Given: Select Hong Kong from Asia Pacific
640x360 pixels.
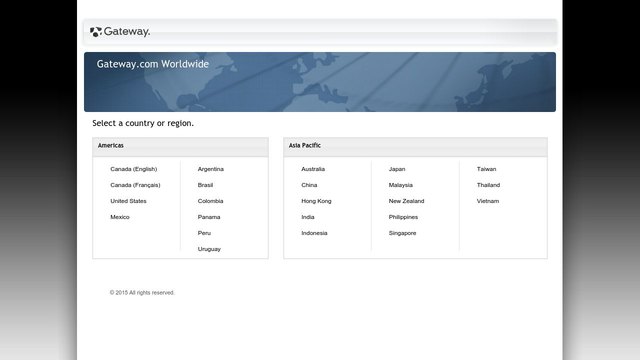Looking at the screenshot, I should coord(316,201).
